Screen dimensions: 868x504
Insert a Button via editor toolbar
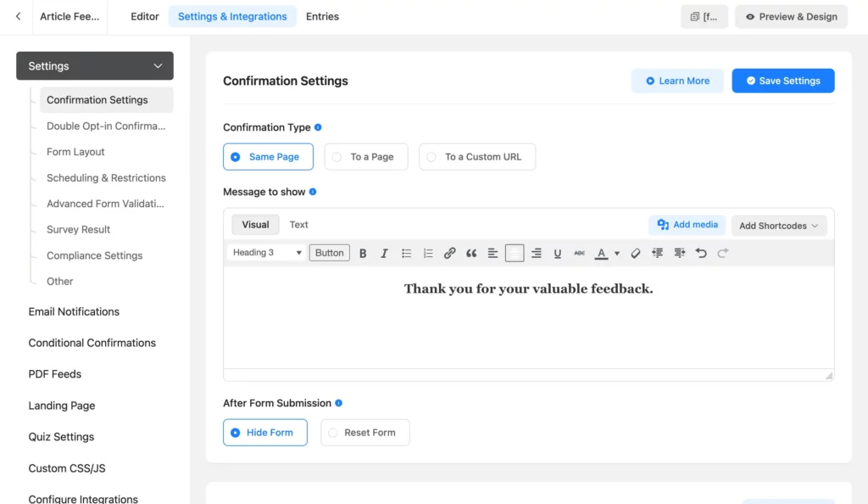(330, 253)
